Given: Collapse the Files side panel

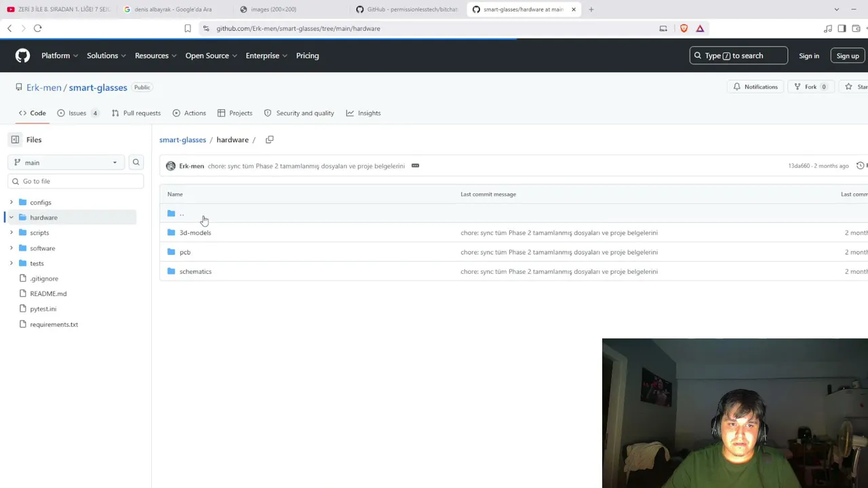Looking at the screenshot, I should coord(15,140).
